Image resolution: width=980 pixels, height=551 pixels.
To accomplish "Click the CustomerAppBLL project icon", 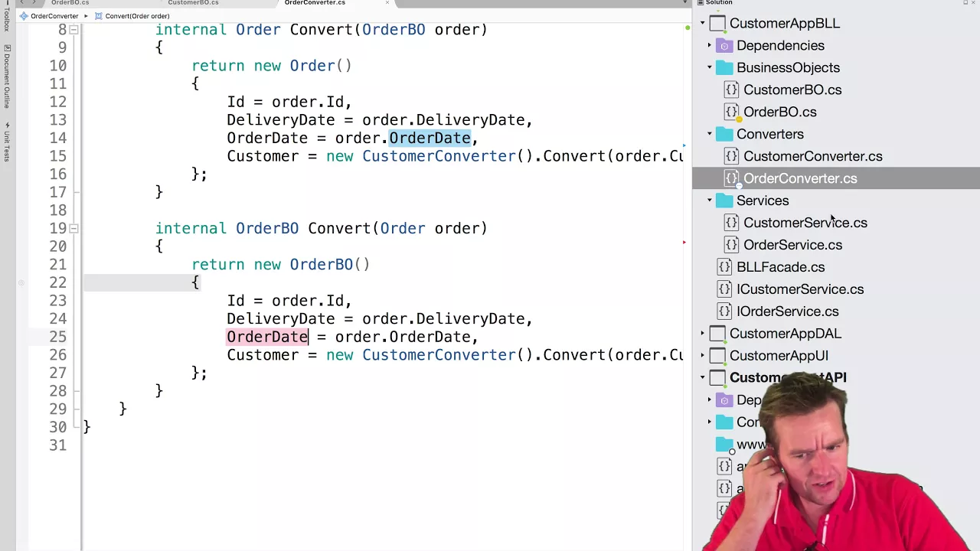I will (x=717, y=24).
